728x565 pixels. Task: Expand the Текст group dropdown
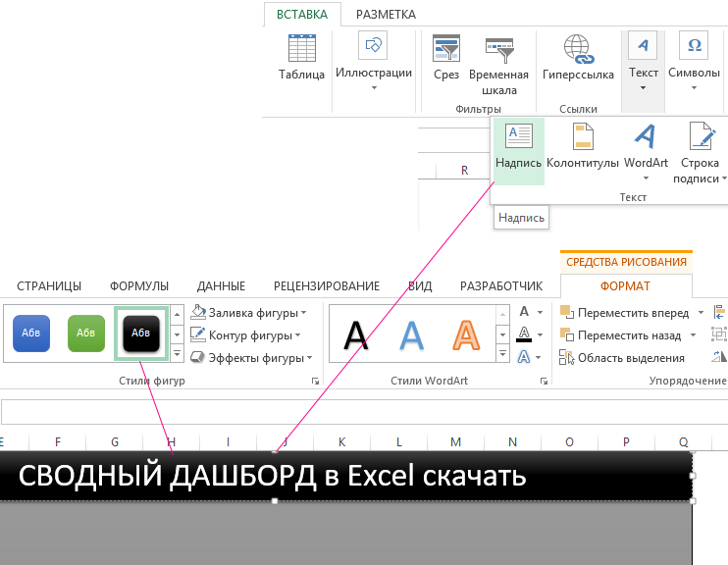tap(643, 59)
